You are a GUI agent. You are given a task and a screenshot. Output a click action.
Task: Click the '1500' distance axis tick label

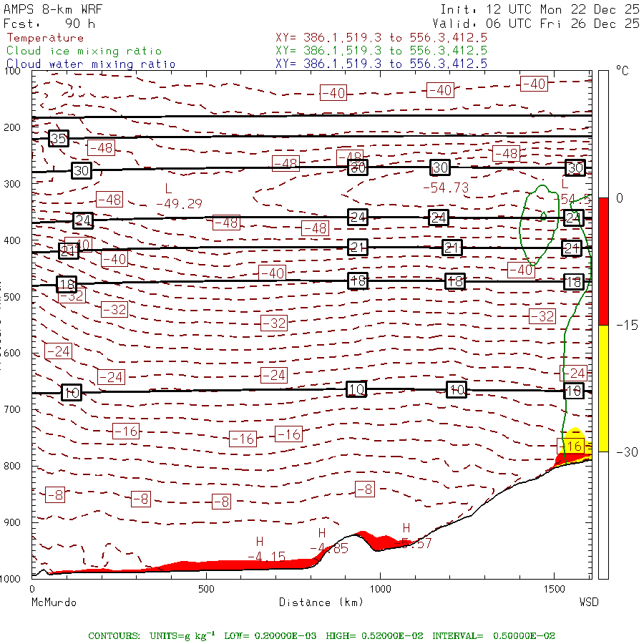click(555, 589)
